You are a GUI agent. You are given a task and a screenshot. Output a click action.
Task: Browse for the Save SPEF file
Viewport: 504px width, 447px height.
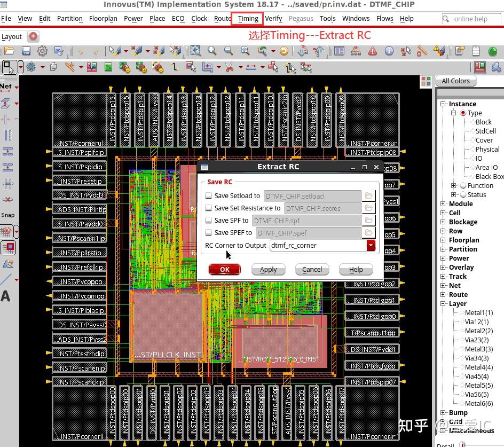pyautogui.click(x=368, y=233)
